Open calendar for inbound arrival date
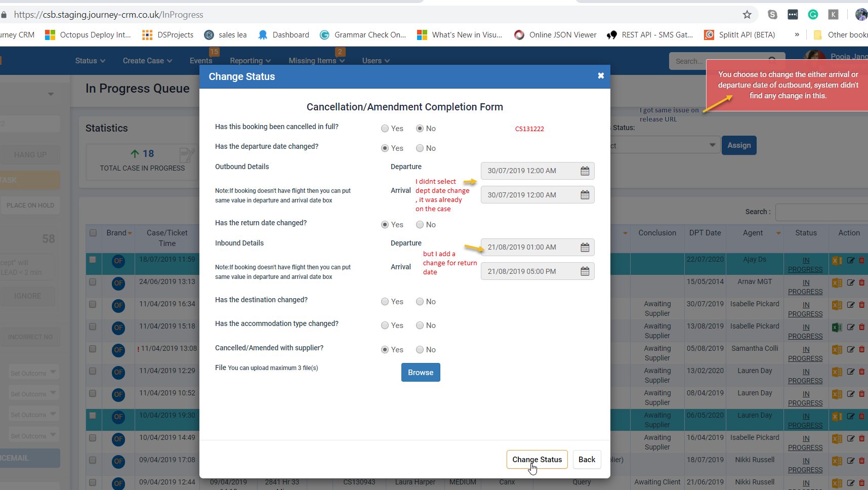This screenshot has width=868, height=490. [x=585, y=271]
